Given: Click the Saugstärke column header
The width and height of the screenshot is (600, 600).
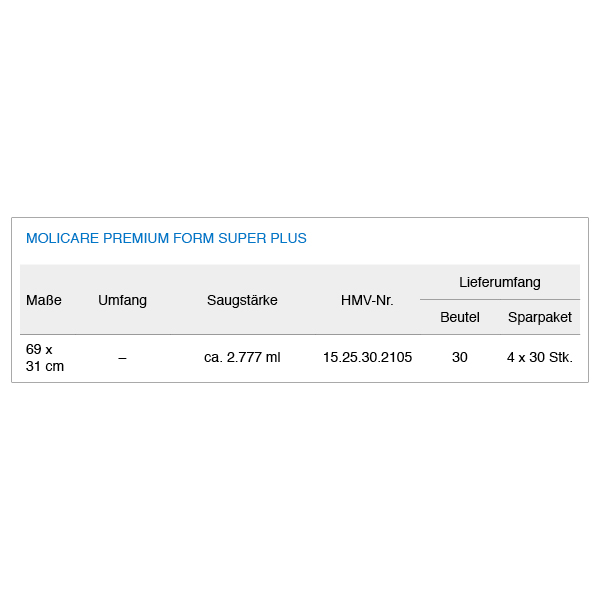Looking at the screenshot, I should [x=242, y=300].
